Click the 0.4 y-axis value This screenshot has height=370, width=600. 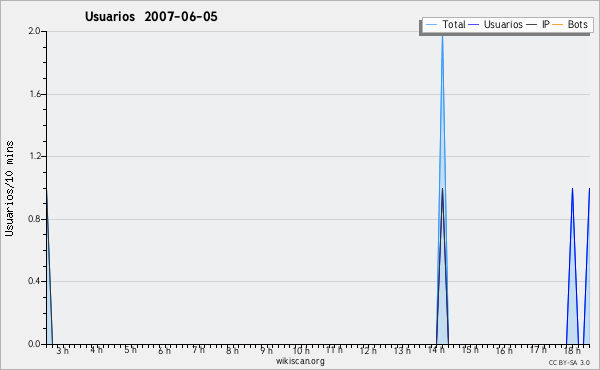coord(34,281)
